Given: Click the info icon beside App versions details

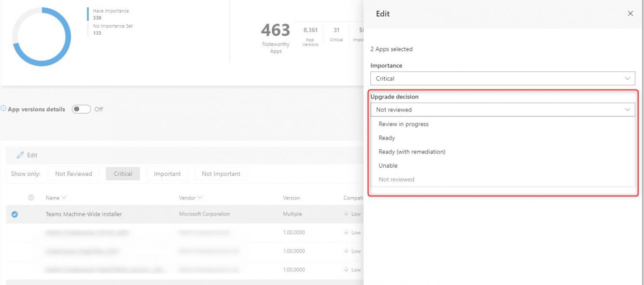Looking at the screenshot, I should point(5,109).
